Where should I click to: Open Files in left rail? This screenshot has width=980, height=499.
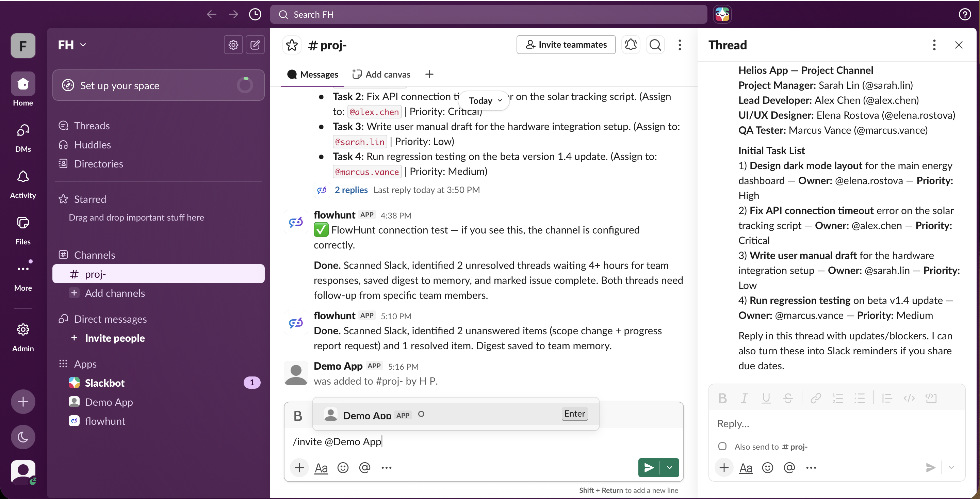click(x=23, y=231)
